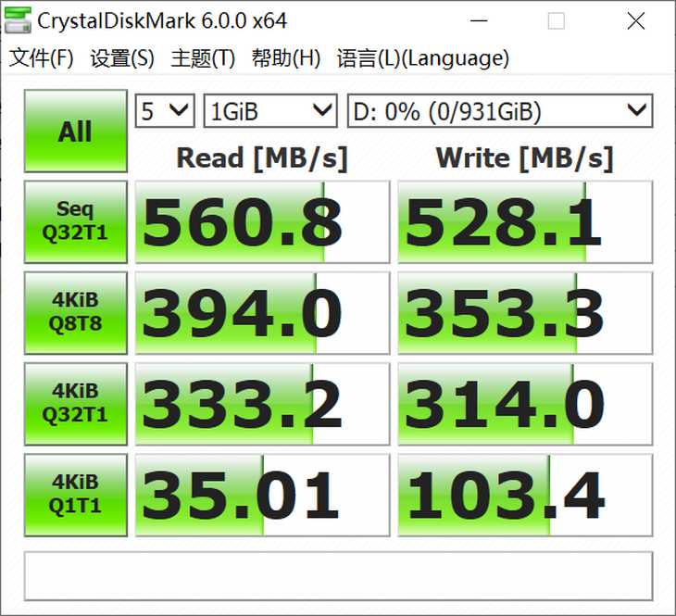This screenshot has width=676, height=616.
Task: Open the drive selector showing D: 0%
Action: click(499, 111)
